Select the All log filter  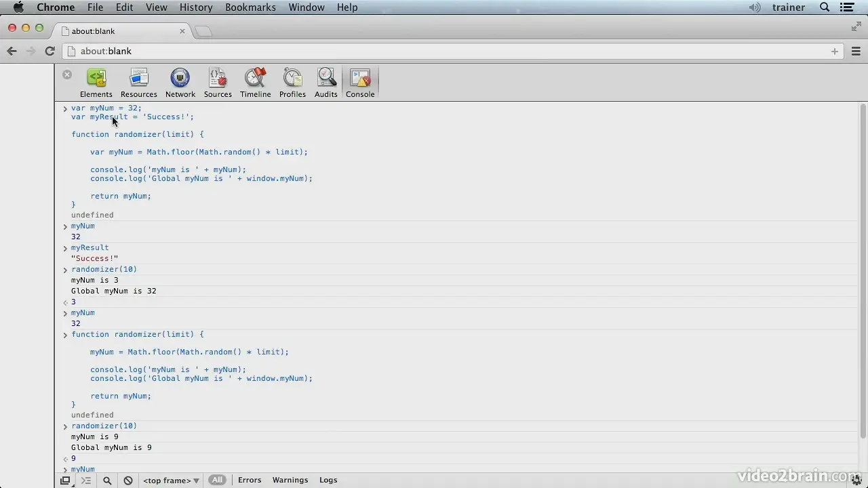point(217,480)
